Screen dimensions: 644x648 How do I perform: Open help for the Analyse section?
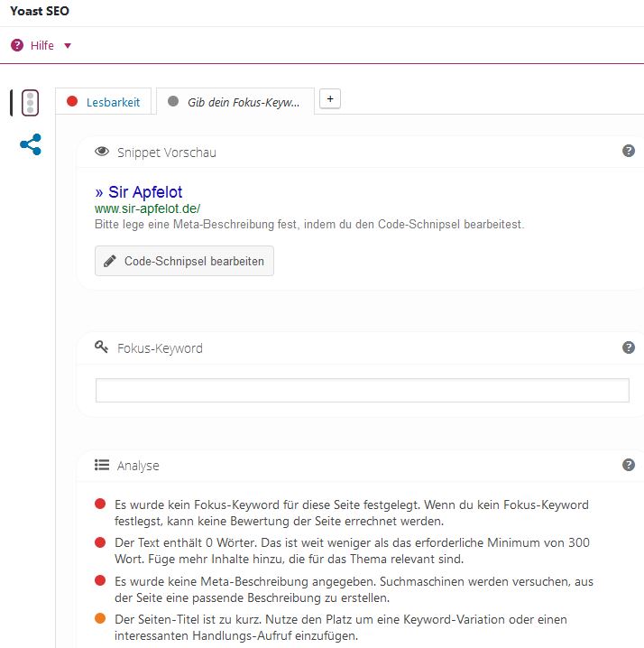(x=629, y=465)
